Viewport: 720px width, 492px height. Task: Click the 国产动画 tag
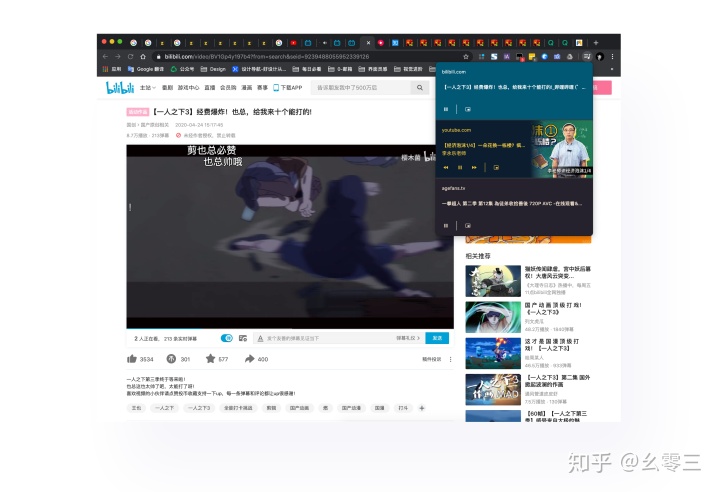[x=299, y=408]
